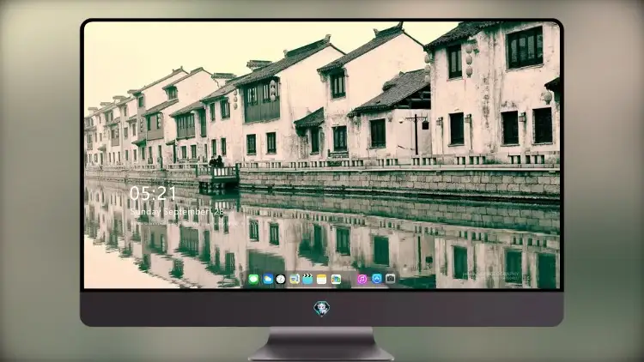
Task: Open the Notes app in the dock
Action: pyautogui.click(x=322, y=280)
